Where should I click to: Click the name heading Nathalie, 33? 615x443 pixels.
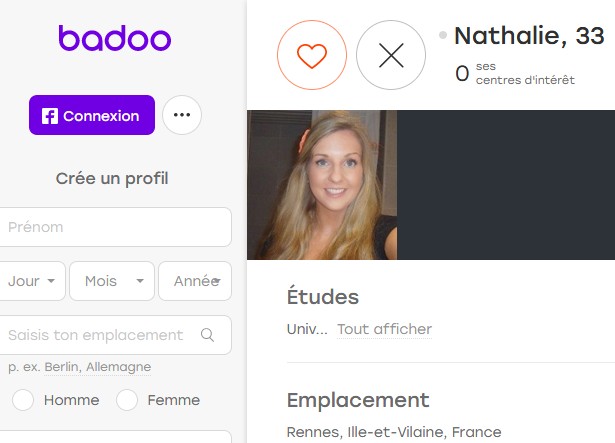[529, 36]
